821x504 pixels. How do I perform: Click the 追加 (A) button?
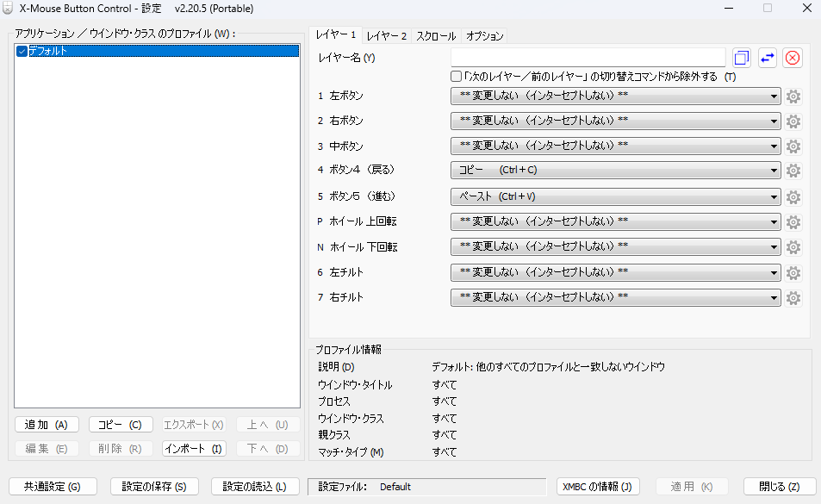pos(47,425)
